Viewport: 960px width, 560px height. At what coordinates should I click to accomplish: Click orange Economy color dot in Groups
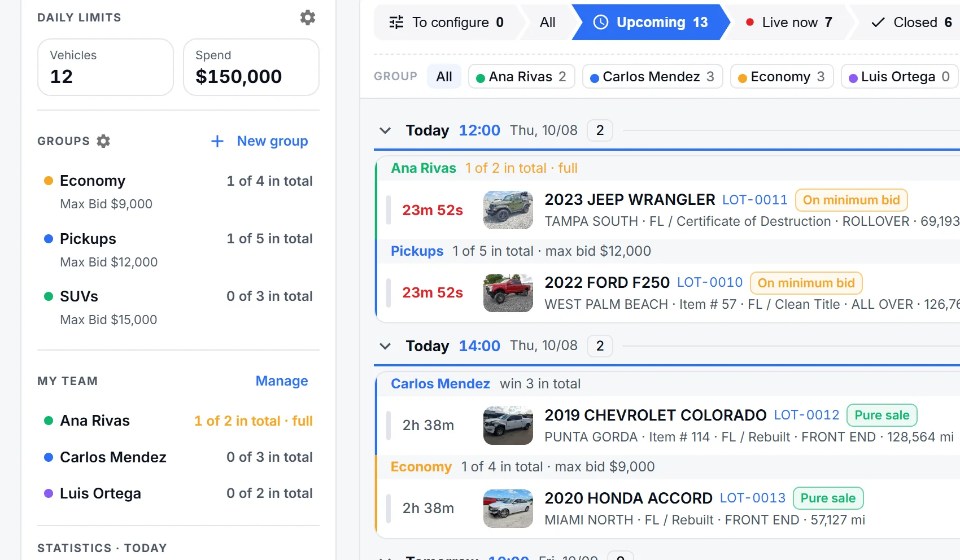49,181
